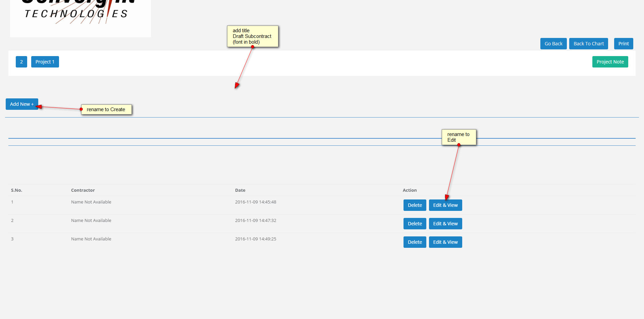
Task: Select the date 2016-11-09 14:47:32
Action: 256,221
